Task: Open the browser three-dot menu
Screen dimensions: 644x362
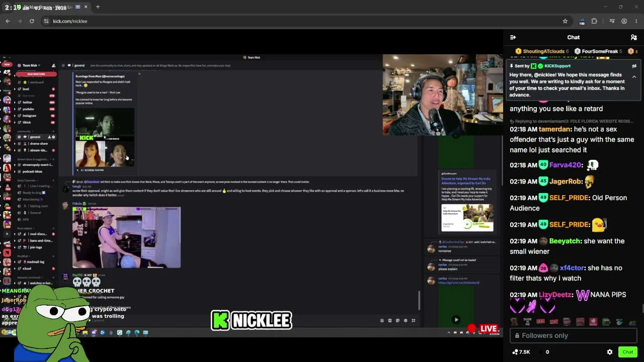Action: 636,21
